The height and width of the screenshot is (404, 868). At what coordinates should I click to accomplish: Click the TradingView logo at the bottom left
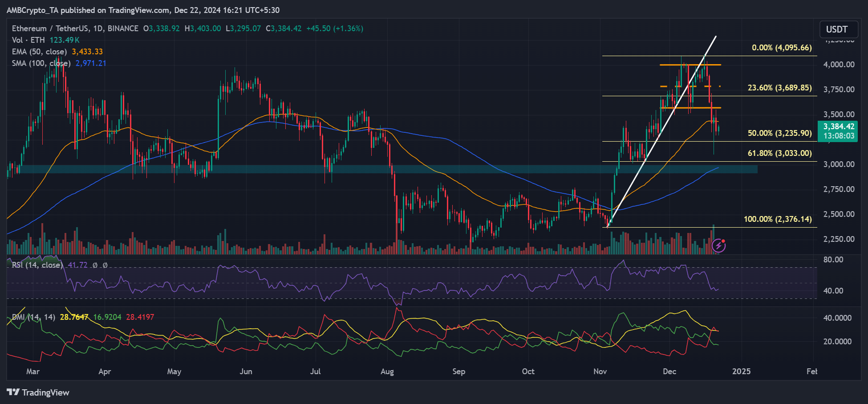coord(38,392)
